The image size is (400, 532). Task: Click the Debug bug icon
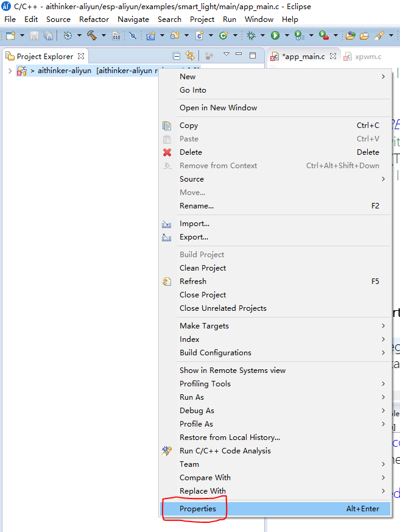coord(251,35)
